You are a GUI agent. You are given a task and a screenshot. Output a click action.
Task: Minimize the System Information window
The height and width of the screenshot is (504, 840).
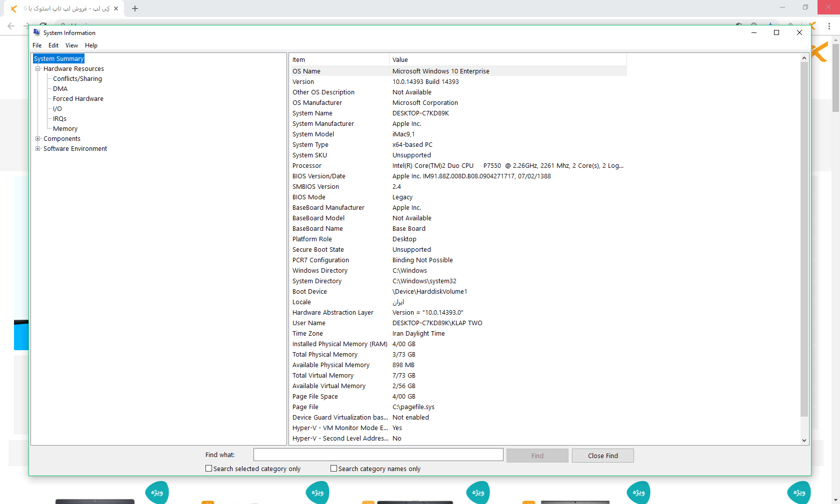[753, 32]
